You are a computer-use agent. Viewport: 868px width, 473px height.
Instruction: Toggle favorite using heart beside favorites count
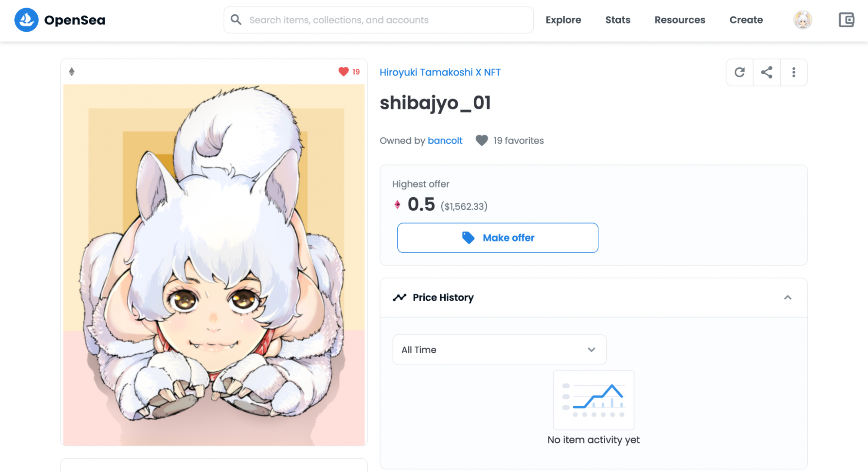(x=481, y=140)
